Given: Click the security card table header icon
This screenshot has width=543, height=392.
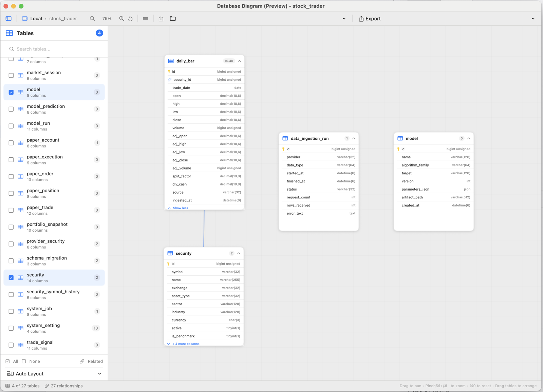Looking at the screenshot, I should click(170, 253).
